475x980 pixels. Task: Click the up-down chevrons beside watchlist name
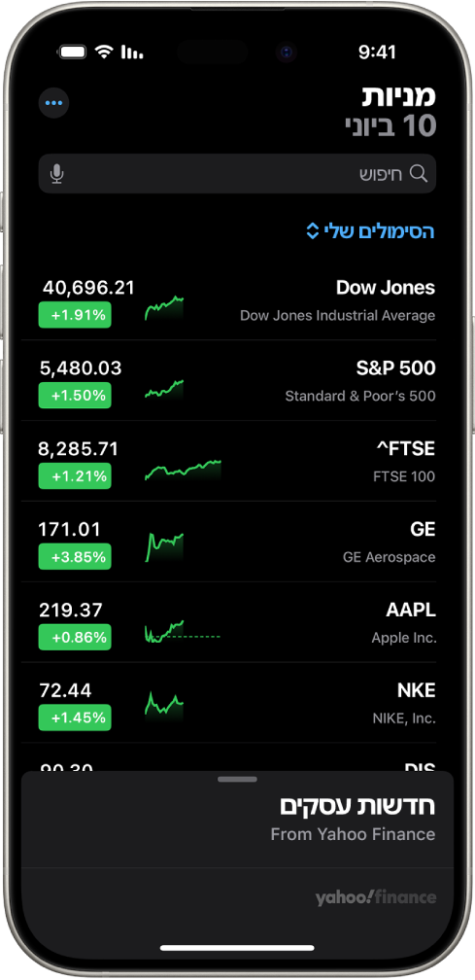pos(314,231)
